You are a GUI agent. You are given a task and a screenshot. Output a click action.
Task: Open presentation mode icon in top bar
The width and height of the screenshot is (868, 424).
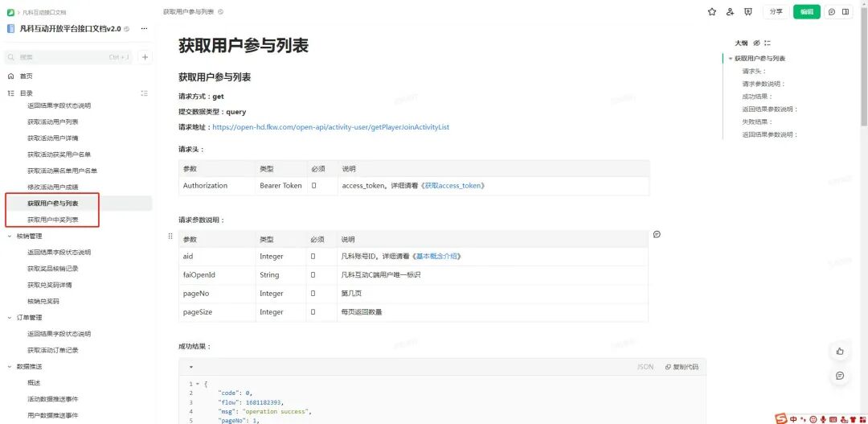click(748, 11)
